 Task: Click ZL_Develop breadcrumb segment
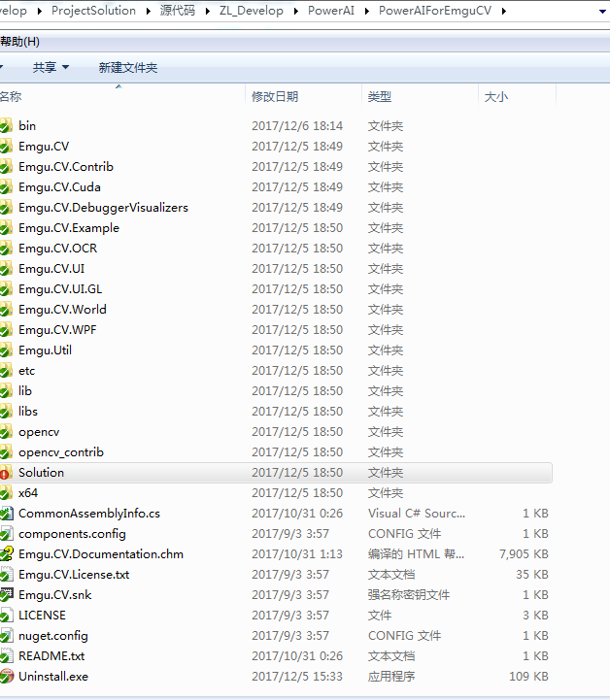pos(252,11)
